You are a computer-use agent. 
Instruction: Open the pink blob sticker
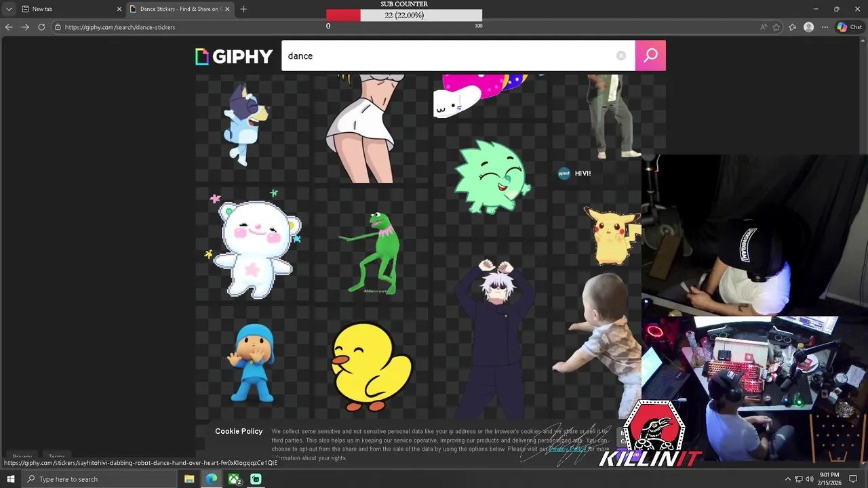point(490,96)
